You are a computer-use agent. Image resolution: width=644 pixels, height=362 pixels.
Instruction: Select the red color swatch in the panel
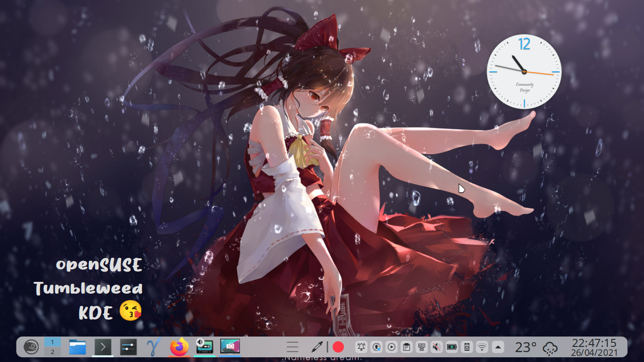[338, 347]
